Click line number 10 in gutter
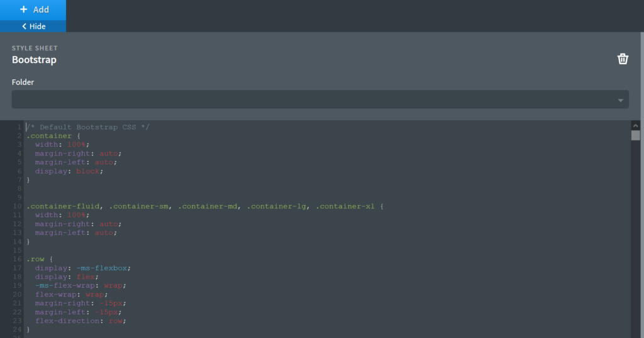 (x=17, y=206)
